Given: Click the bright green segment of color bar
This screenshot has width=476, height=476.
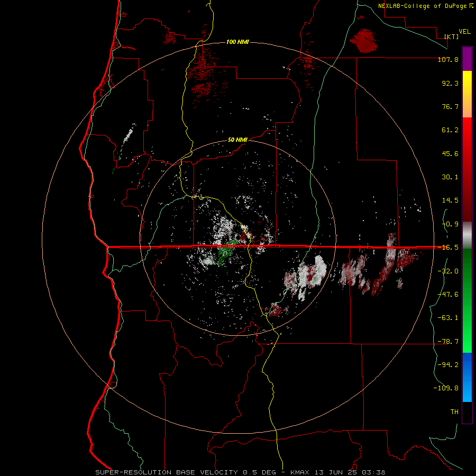Looking at the screenshot, I should 467,300.
